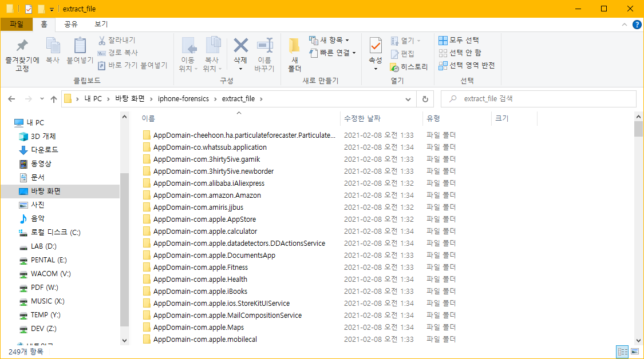Create 새 폴더 new folder
The height and width of the screenshot is (359, 644).
294,54
